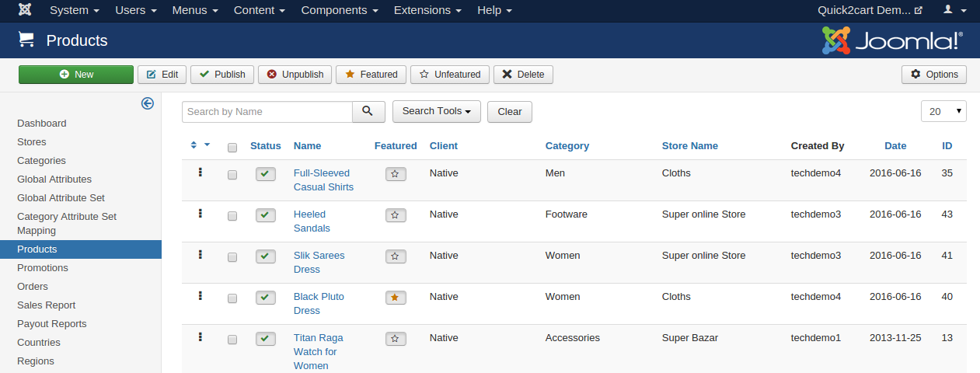Open the Sales Report sidebar link
This screenshot has width=980, height=373.
[x=51, y=305]
